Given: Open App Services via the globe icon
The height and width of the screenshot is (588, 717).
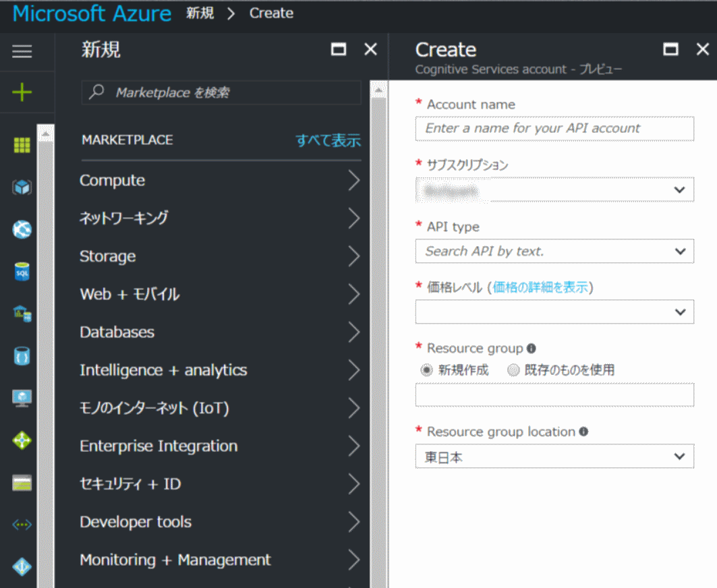Looking at the screenshot, I should pos(22,229).
